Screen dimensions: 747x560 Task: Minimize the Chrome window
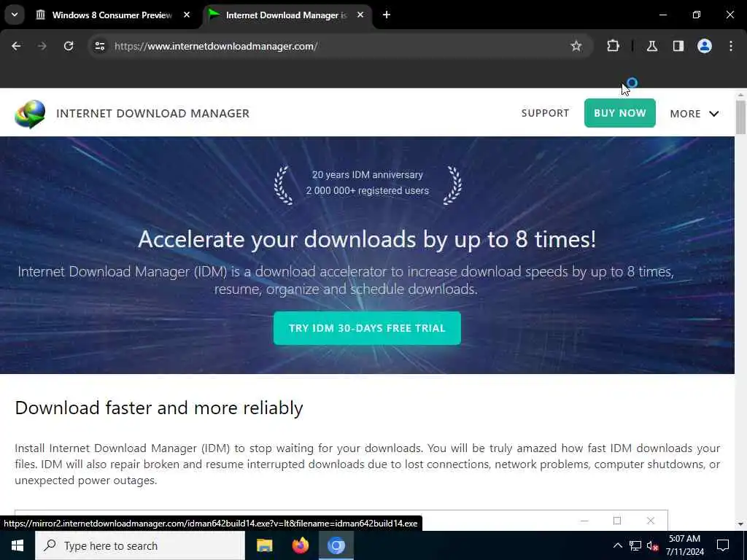pos(662,15)
